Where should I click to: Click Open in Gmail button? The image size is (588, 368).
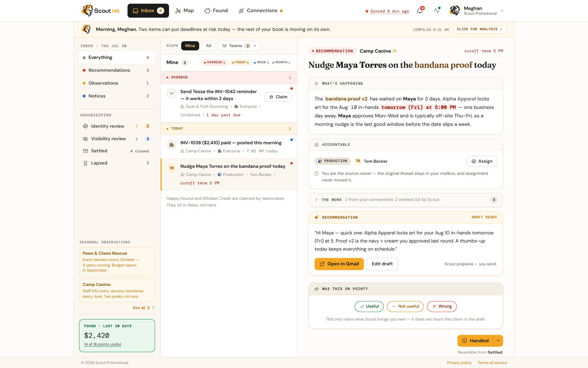click(339, 264)
